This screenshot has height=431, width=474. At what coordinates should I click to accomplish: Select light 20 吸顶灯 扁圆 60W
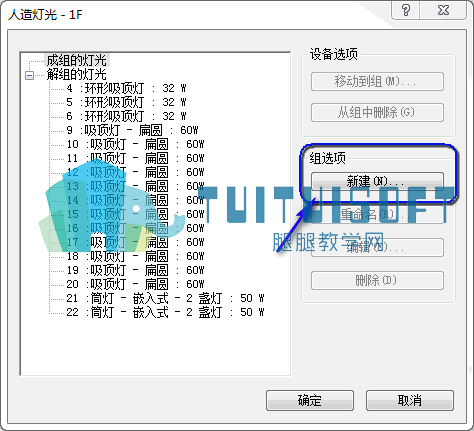point(135,284)
